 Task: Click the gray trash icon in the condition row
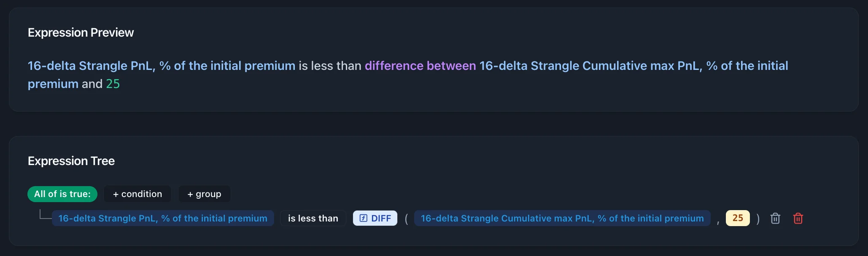pos(775,219)
